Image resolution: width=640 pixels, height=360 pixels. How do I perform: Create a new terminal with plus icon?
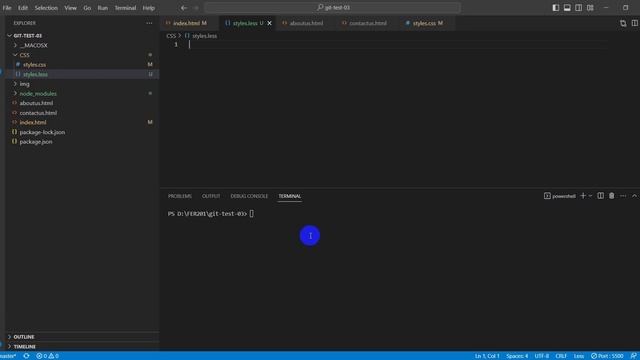click(583, 196)
